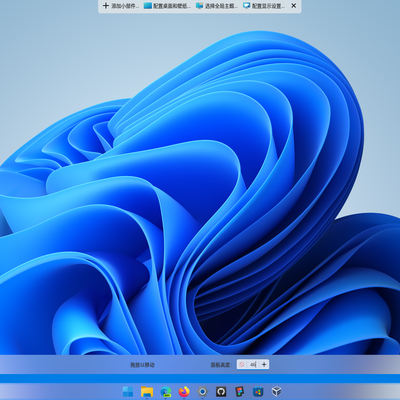This screenshot has height=400, width=400.
Task: Click 添加小部件 (add widgets) button
Action: [x=121, y=6]
